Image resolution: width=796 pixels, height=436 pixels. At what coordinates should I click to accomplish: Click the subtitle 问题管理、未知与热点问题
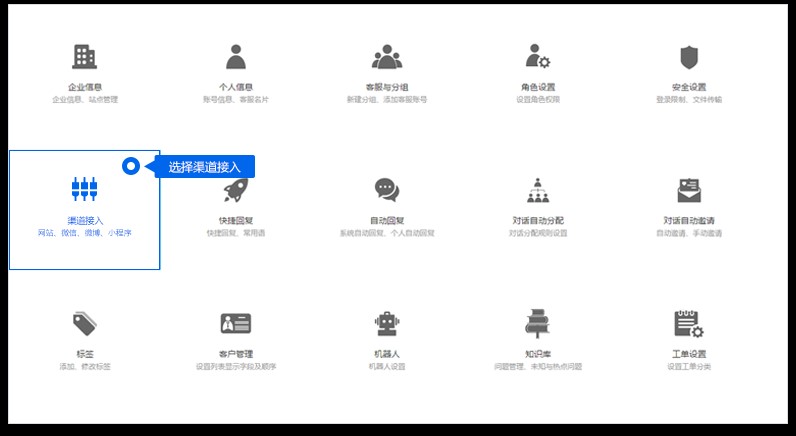538,366
